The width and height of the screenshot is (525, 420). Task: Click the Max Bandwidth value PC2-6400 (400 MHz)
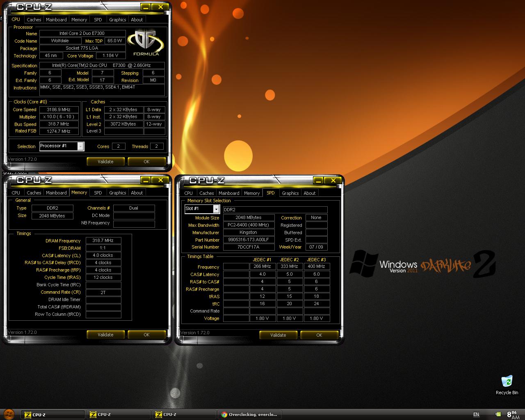tap(249, 225)
